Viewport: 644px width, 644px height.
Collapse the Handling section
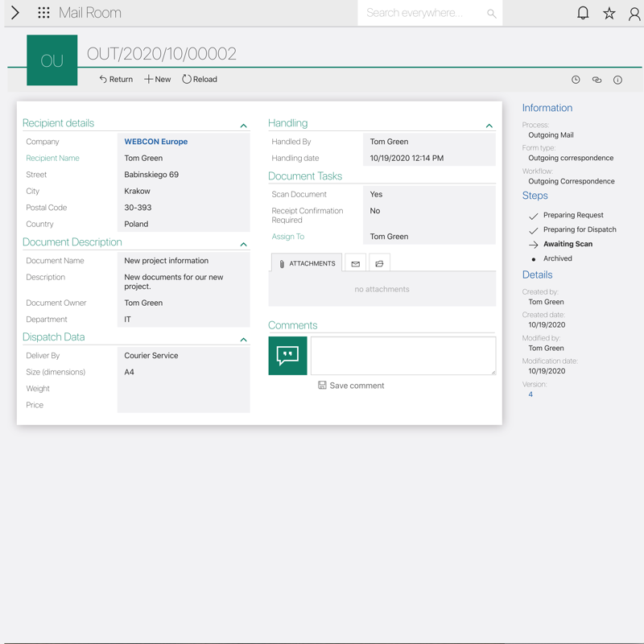[489, 126]
